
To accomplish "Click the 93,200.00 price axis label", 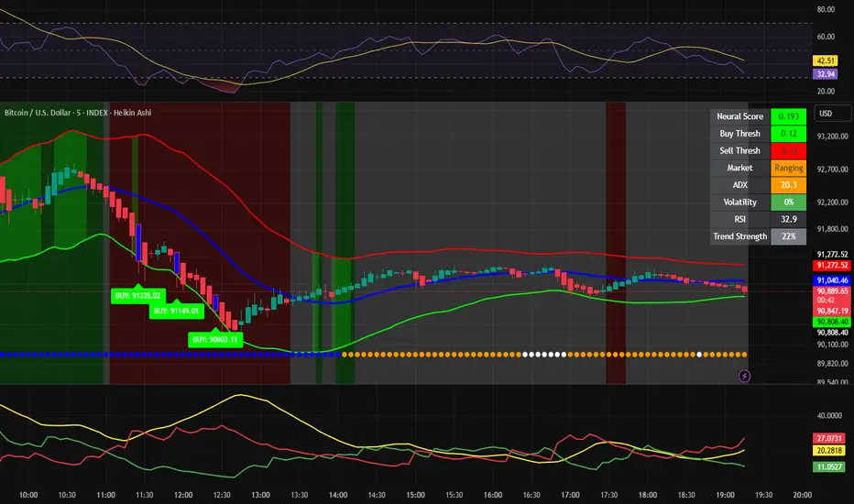I will pos(832,137).
